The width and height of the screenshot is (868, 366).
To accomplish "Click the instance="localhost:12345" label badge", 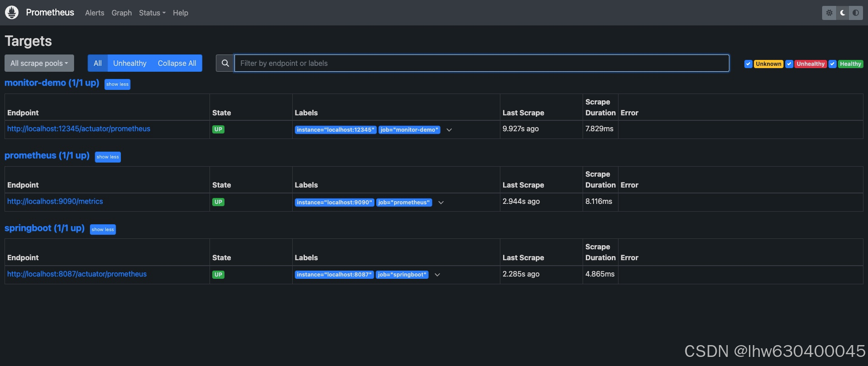I will pos(335,130).
